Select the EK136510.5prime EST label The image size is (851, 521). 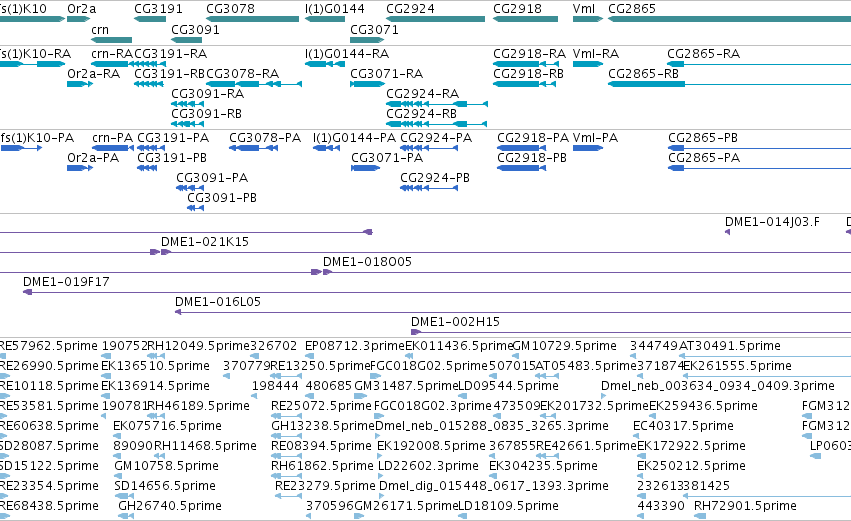[x=155, y=366]
